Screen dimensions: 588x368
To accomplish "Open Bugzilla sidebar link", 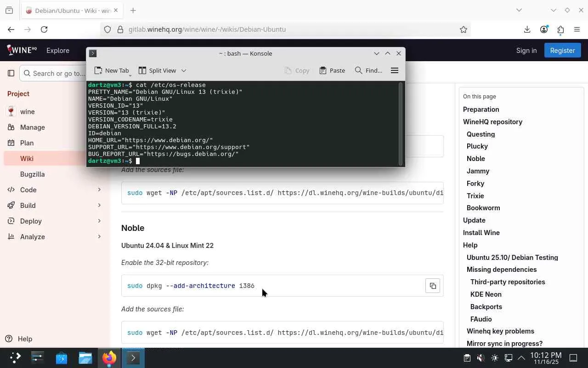I will (x=32, y=174).
